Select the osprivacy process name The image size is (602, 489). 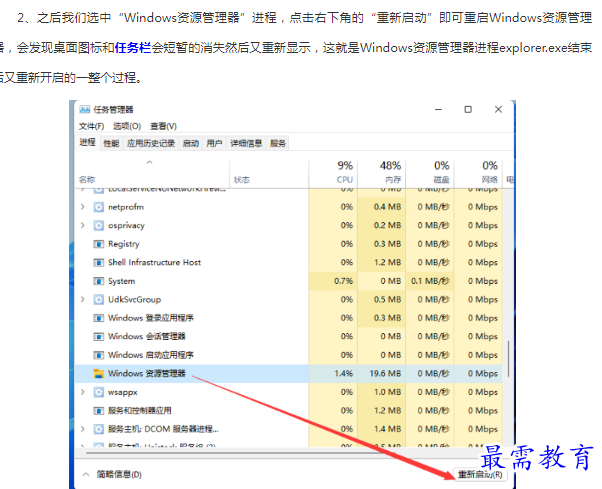point(126,226)
